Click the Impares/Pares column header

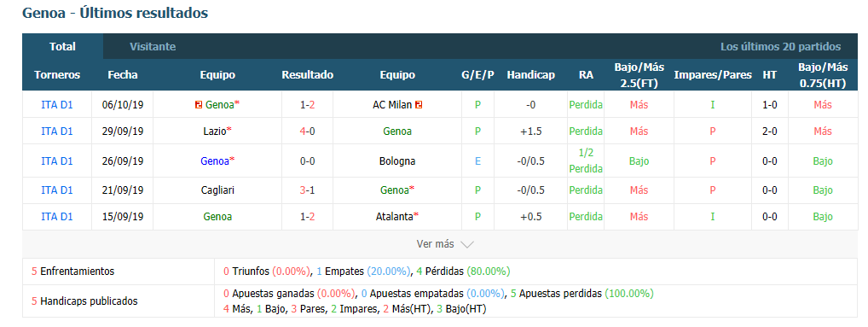pyautogui.click(x=713, y=75)
